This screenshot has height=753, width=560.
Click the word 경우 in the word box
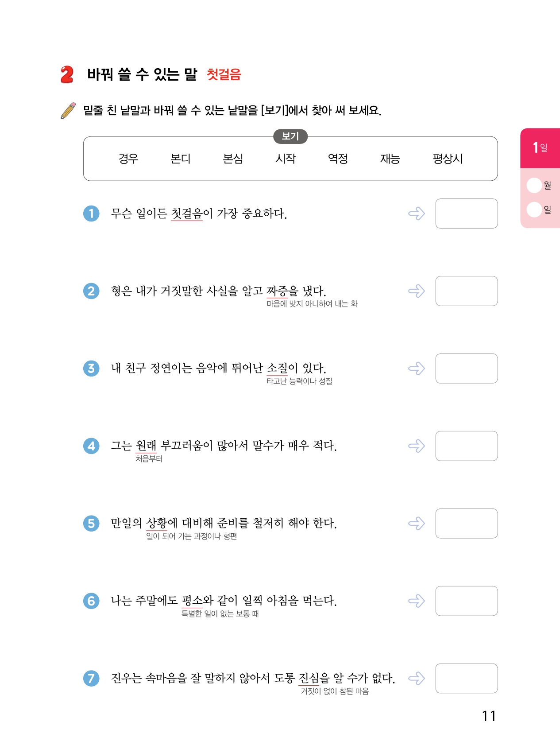coord(128,159)
